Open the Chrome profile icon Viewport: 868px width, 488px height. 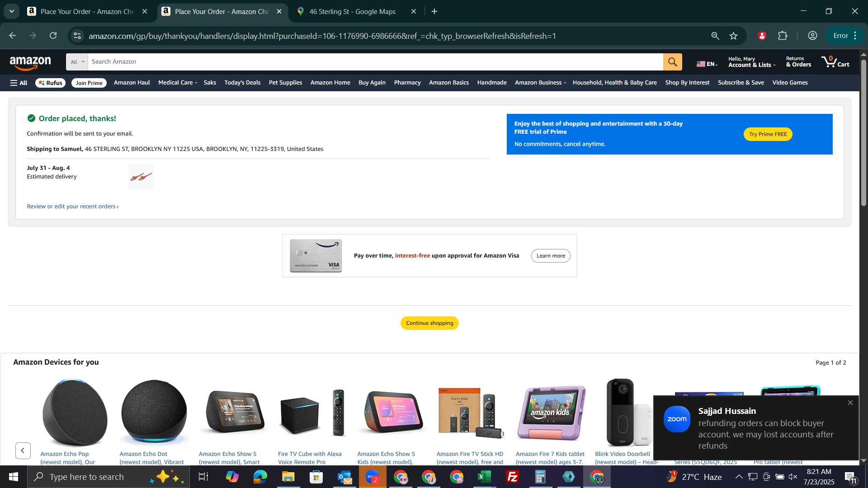click(812, 36)
